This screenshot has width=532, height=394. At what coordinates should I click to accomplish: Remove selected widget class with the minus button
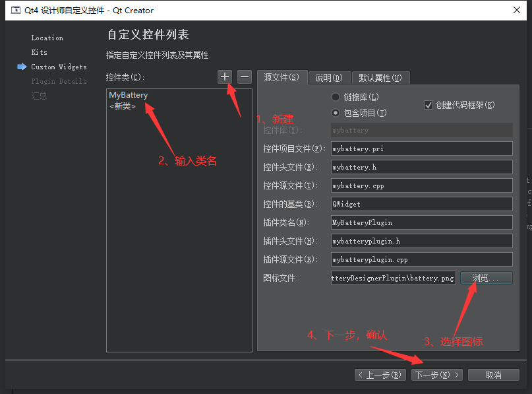pyautogui.click(x=244, y=77)
